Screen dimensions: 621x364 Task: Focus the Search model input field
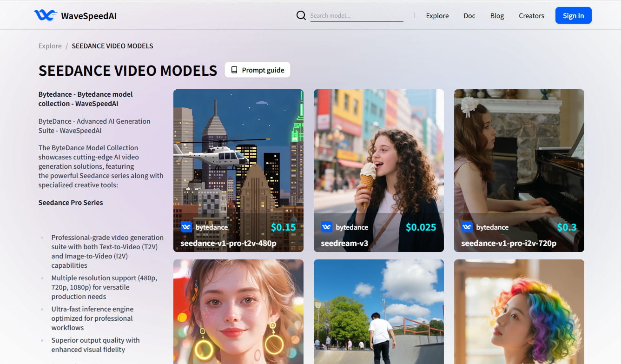[357, 15]
